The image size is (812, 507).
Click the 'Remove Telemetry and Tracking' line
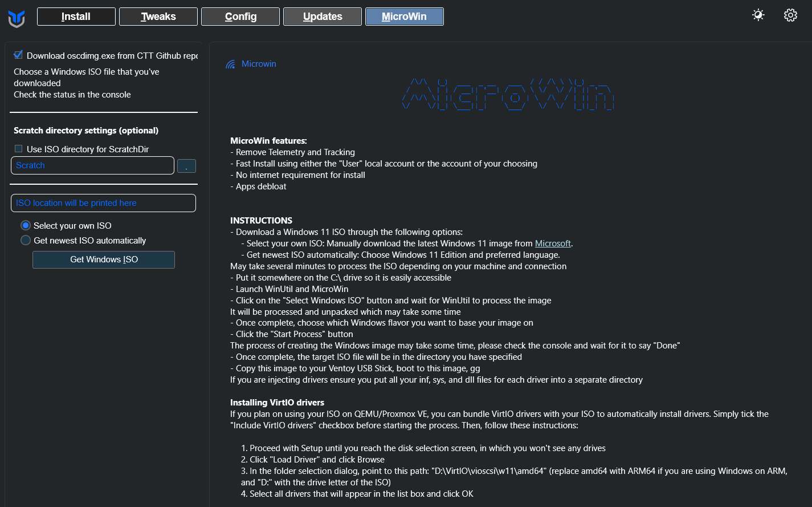point(292,152)
